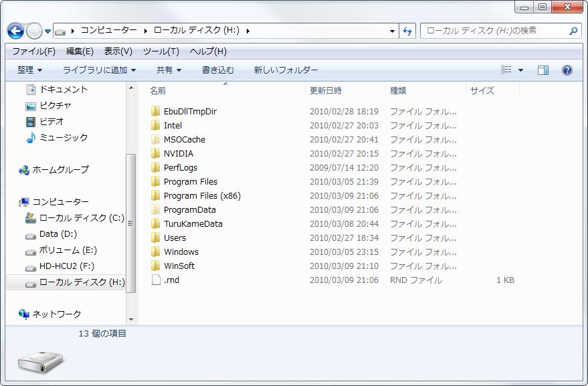Click the Back navigation arrow button

click(x=15, y=31)
